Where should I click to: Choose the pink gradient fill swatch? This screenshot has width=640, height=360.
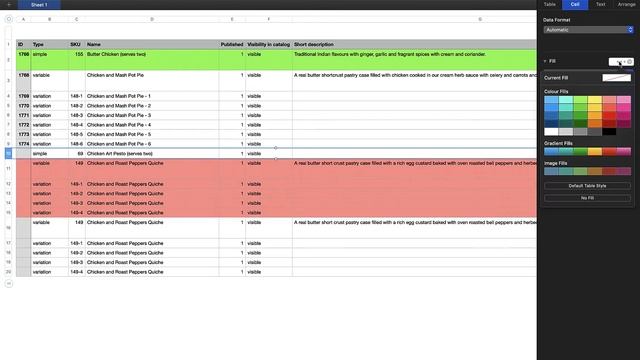[x=624, y=151]
